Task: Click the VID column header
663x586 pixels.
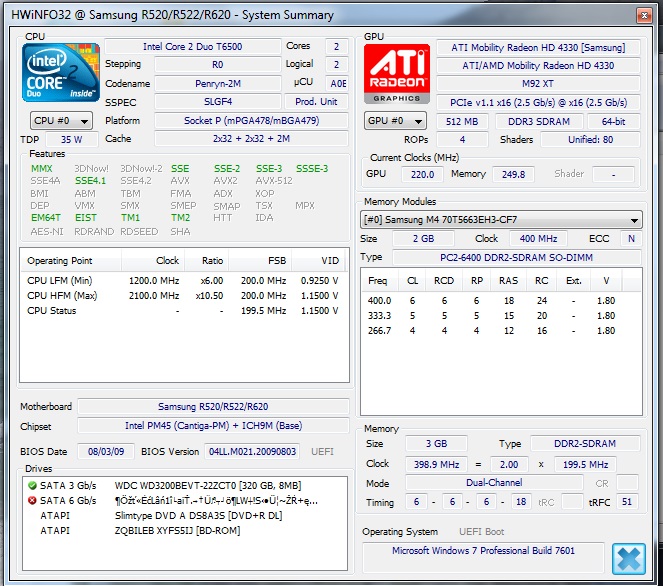Action: pos(318,260)
